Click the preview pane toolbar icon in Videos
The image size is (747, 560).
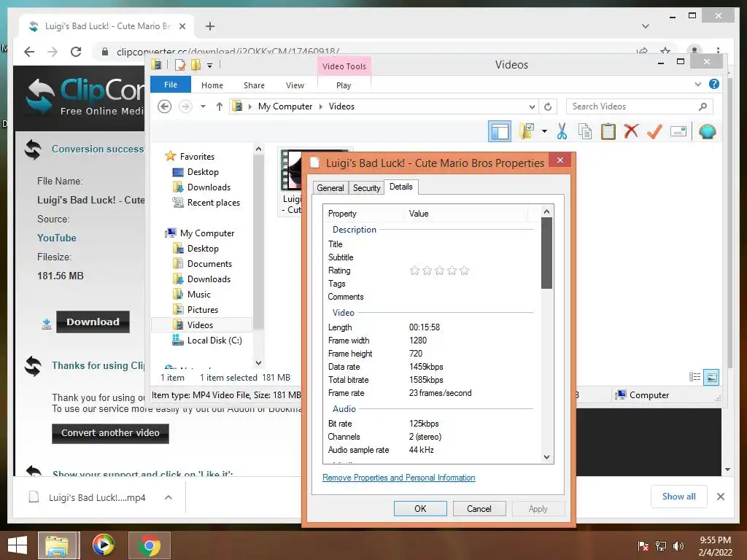[x=499, y=131]
